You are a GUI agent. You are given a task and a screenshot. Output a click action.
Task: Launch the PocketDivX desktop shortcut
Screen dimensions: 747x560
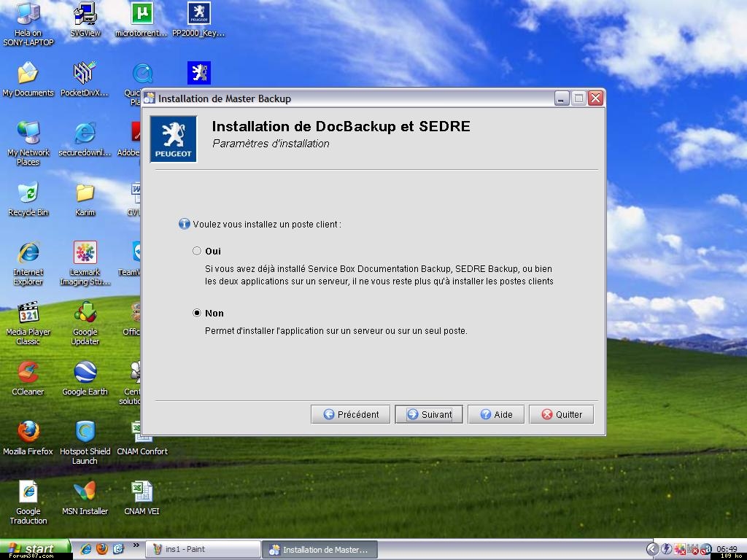[x=85, y=79]
